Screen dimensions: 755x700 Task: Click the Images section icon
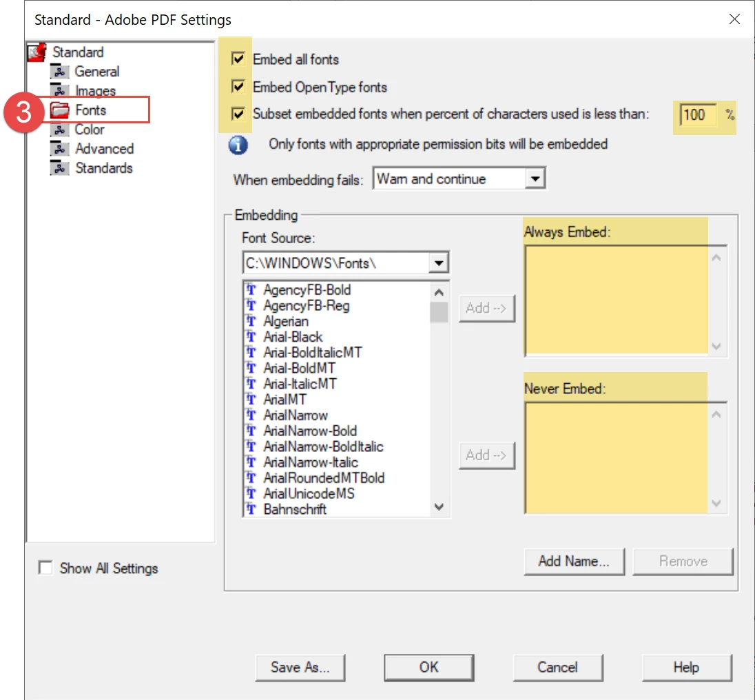tap(59, 90)
